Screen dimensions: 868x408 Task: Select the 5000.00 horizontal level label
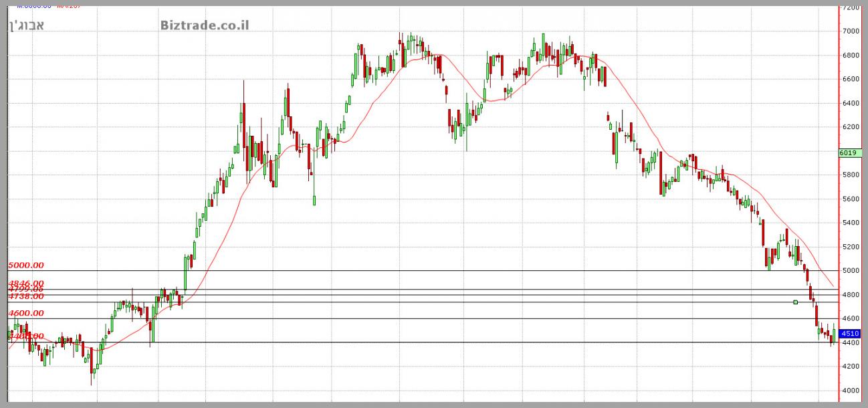click(26, 265)
